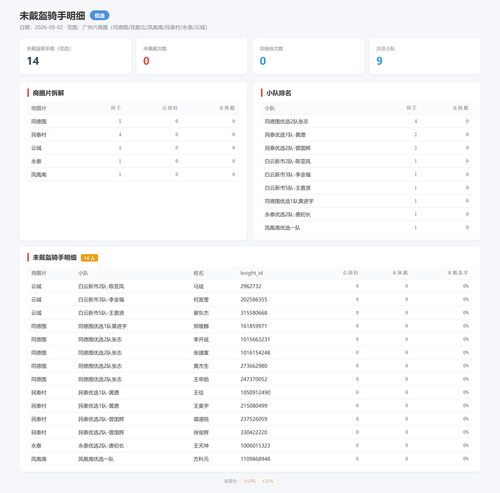Click the 小队排名 section heading

pyautogui.click(x=279, y=93)
